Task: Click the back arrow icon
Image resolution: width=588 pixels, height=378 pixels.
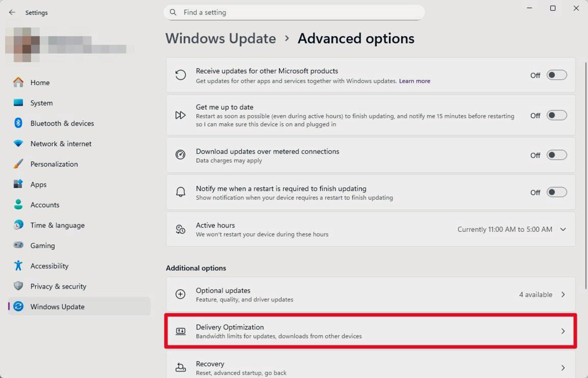Action: pyautogui.click(x=12, y=12)
